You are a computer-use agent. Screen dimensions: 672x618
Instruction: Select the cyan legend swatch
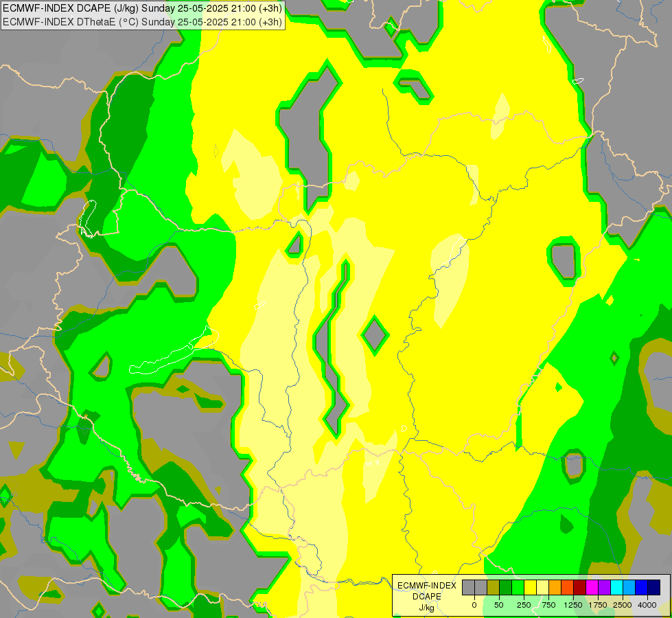coord(616,587)
